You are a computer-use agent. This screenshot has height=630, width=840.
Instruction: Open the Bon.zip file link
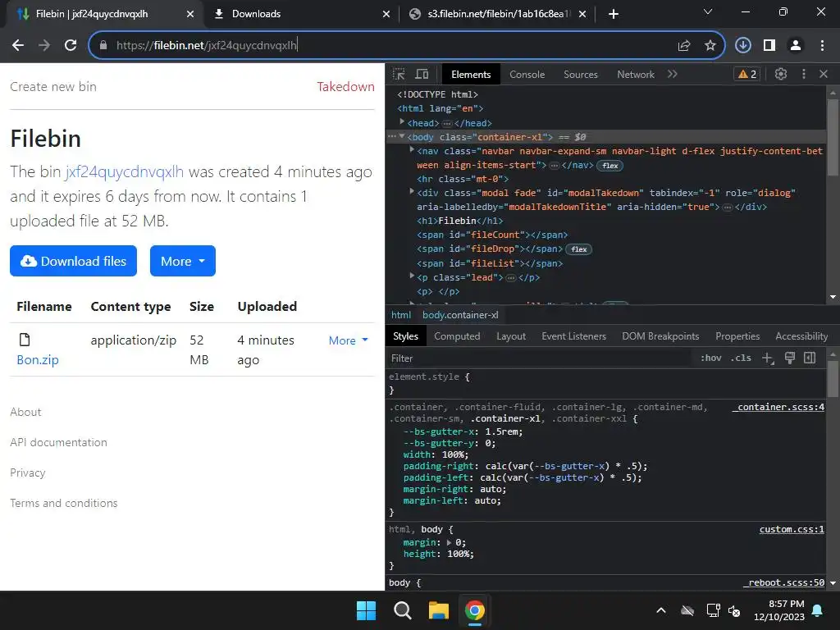coord(38,359)
